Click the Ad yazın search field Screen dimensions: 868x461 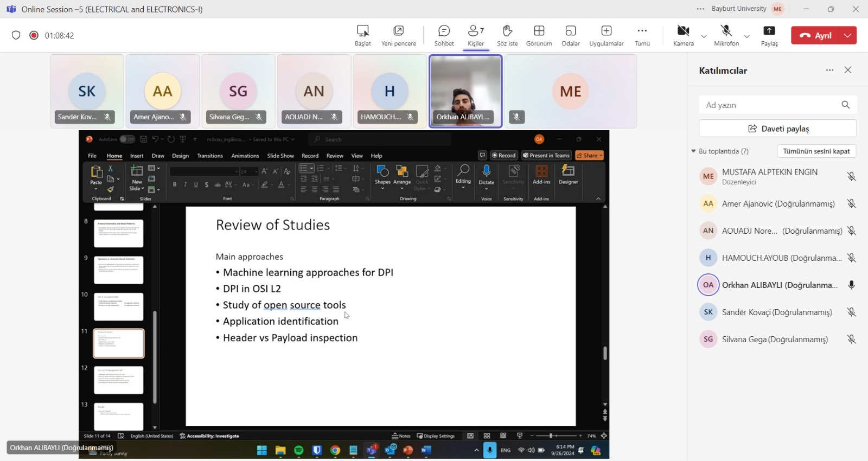[x=770, y=105]
